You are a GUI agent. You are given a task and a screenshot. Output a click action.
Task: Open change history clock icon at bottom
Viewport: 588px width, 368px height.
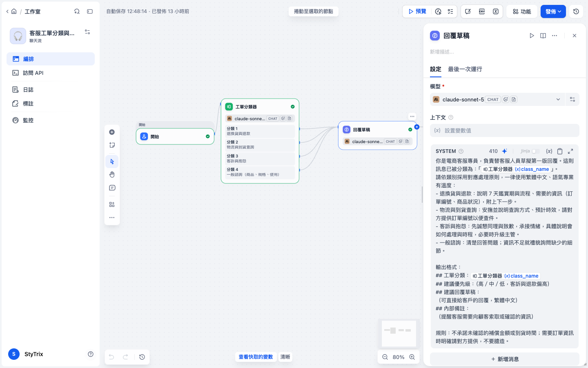tap(142, 357)
